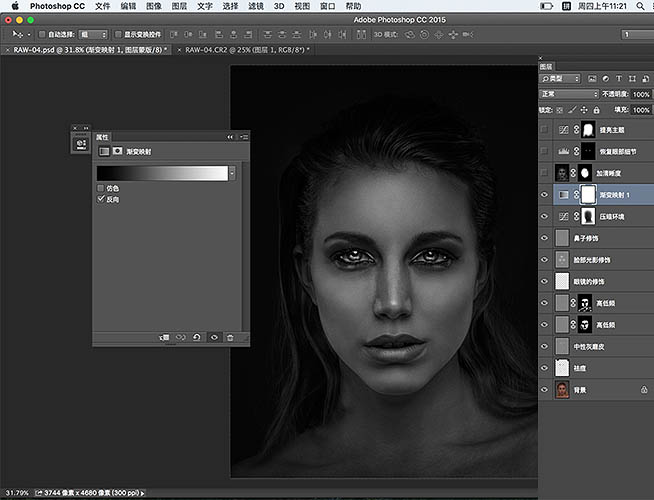Viewport: 654px width, 500px height.
Task: Select the layer mask icon in Properties
Action: point(118,151)
